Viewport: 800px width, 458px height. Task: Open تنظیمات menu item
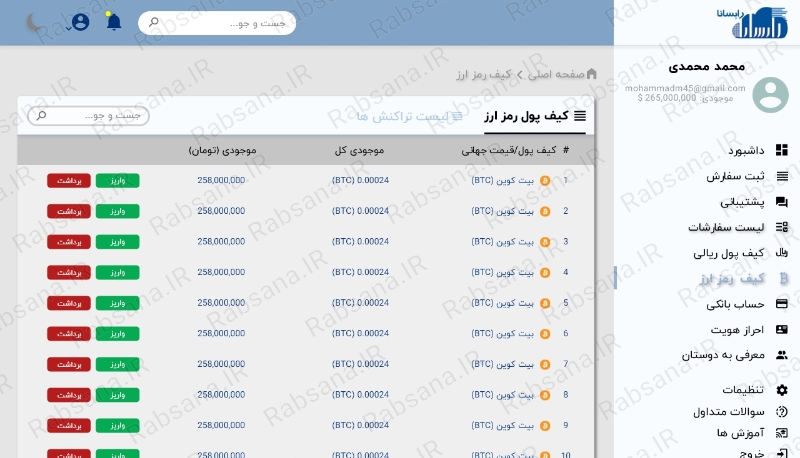click(x=743, y=390)
